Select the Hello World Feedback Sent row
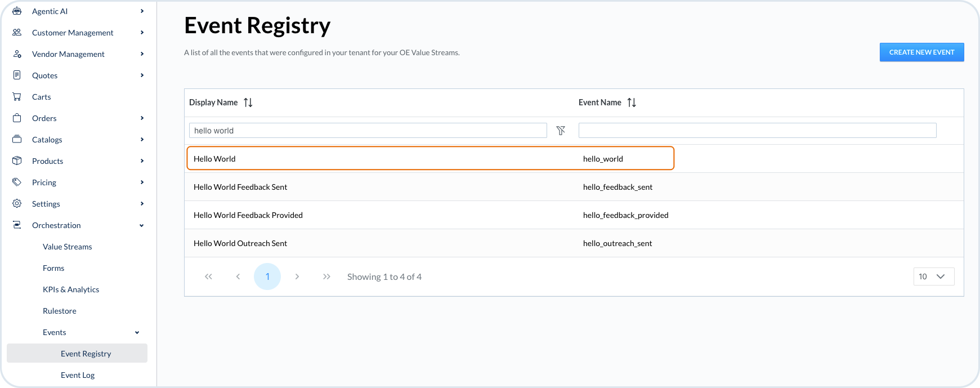This screenshot has width=980, height=388. tap(240, 187)
